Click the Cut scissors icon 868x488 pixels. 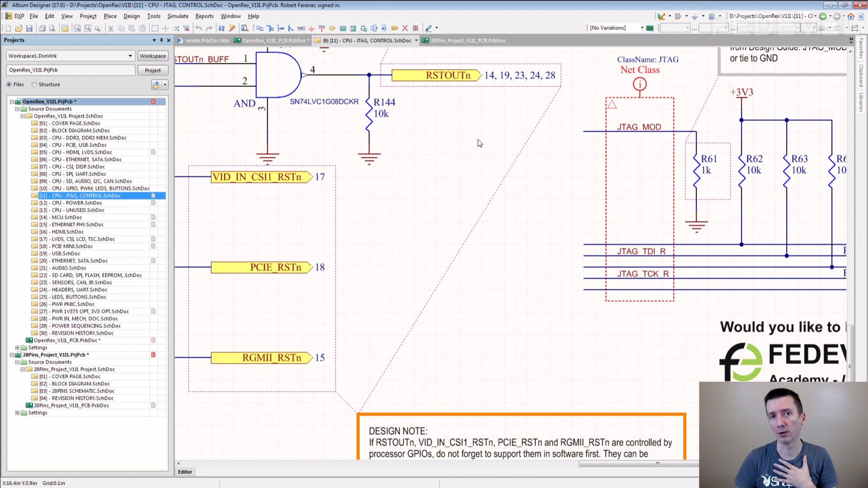(111, 28)
